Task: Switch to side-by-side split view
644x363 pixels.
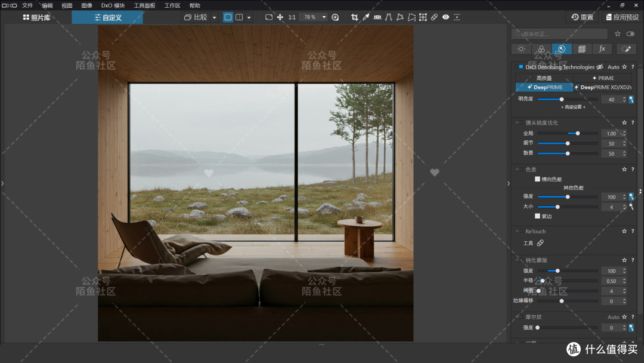Action: [239, 17]
